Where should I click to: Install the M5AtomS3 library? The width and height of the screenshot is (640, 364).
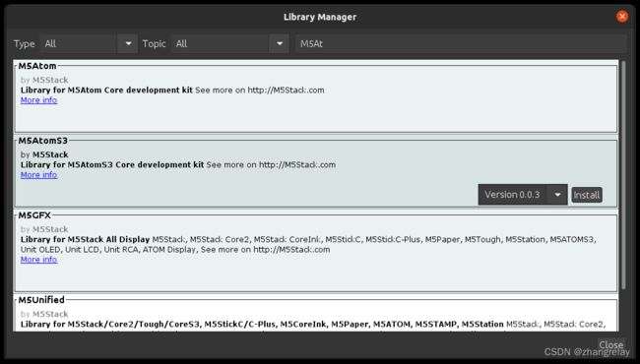[587, 195]
